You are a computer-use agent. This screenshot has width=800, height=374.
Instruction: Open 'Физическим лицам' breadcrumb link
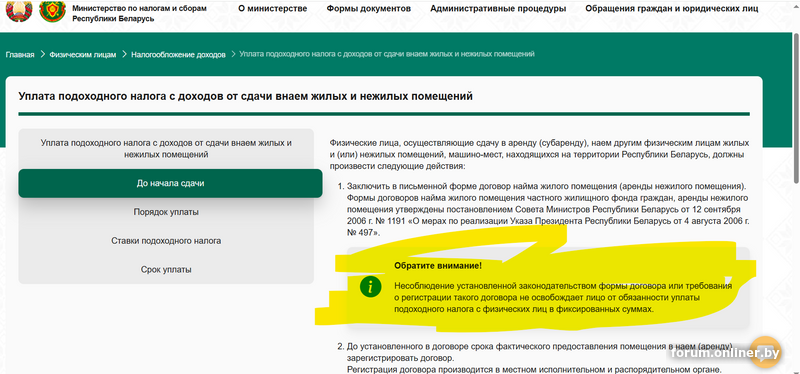83,55
